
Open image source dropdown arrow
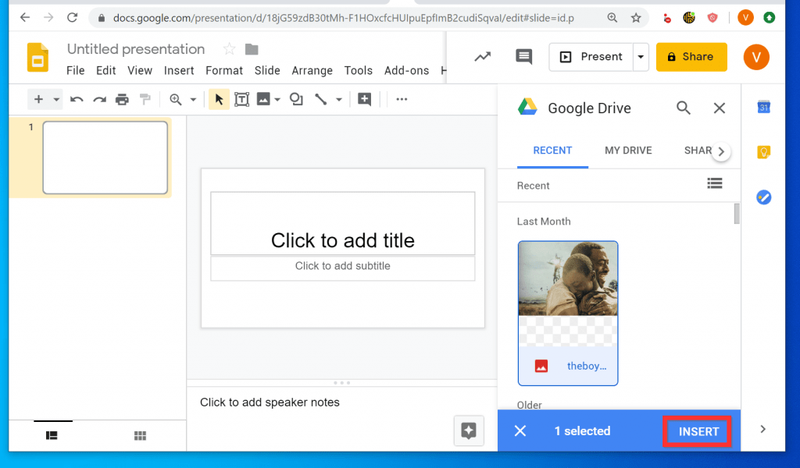coord(277,100)
